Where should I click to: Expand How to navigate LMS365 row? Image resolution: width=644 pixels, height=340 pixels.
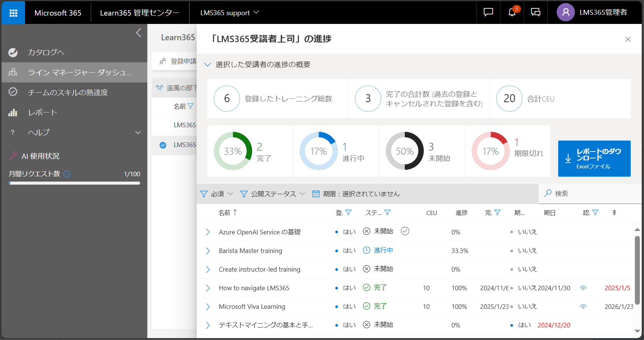pos(208,288)
